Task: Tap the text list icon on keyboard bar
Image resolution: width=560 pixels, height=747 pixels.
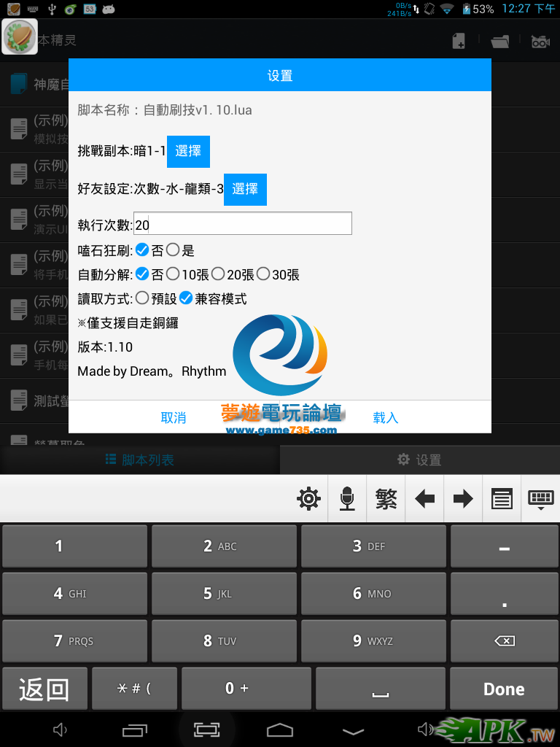Action: pos(502,499)
